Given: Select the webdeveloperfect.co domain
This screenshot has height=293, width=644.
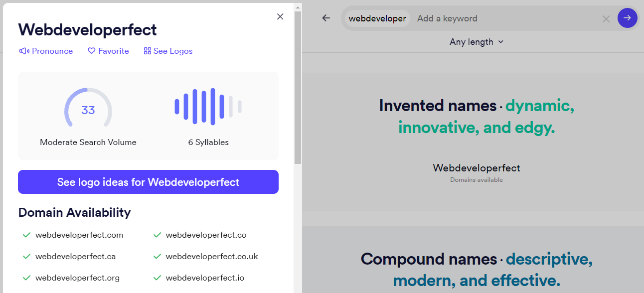Looking at the screenshot, I should coord(206,235).
